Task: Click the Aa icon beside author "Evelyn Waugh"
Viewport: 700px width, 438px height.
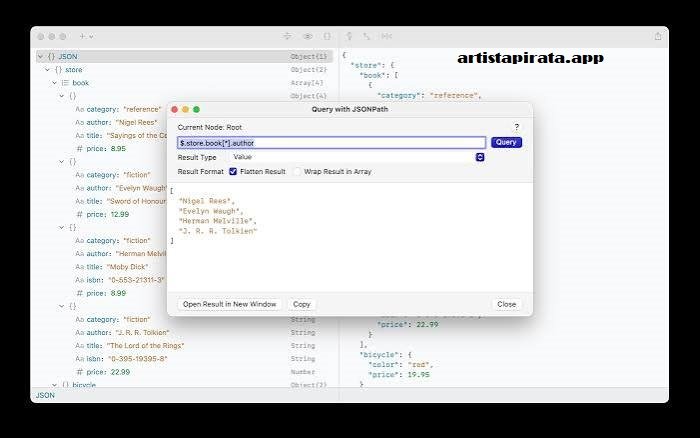Action: click(x=79, y=188)
